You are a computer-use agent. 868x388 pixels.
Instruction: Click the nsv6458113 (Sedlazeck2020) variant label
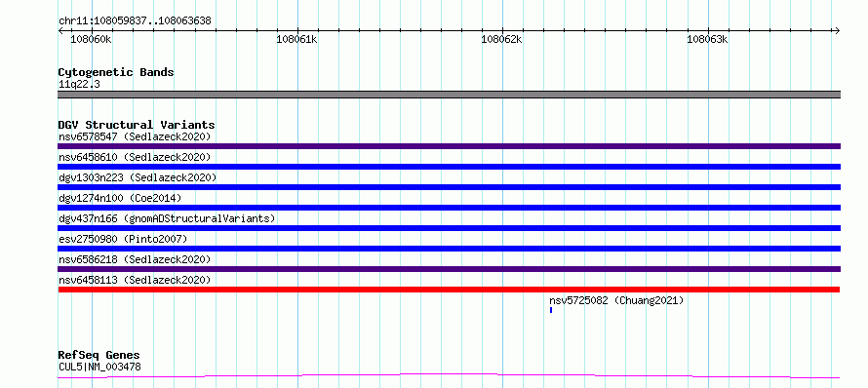[x=135, y=280]
